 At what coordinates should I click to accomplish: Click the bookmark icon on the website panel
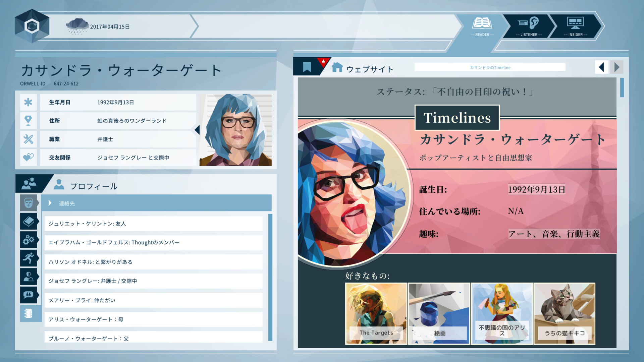[307, 67]
